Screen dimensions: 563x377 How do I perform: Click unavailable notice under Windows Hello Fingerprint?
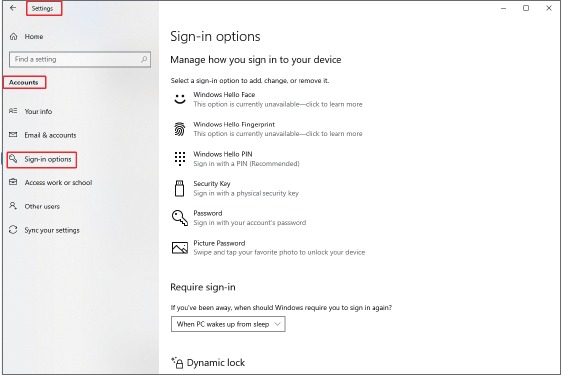pyautogui.click(x=278, y=134)
